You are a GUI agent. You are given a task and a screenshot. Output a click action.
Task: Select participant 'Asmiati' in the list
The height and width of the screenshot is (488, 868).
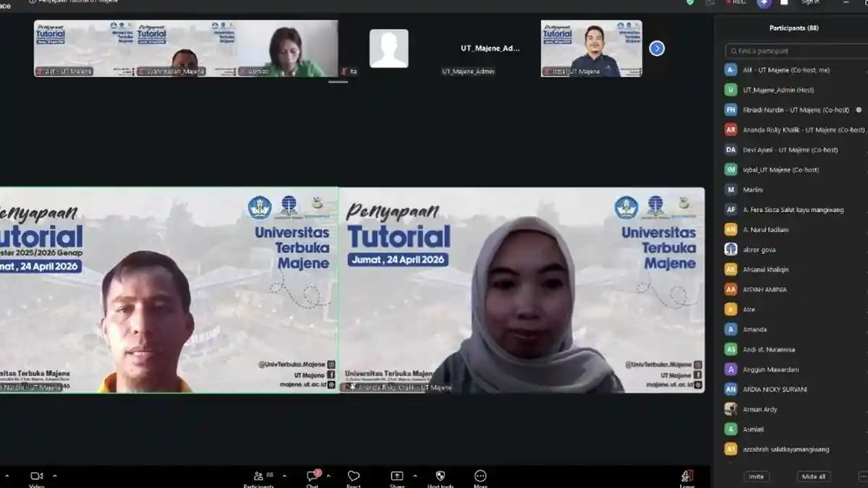point(794,429)
